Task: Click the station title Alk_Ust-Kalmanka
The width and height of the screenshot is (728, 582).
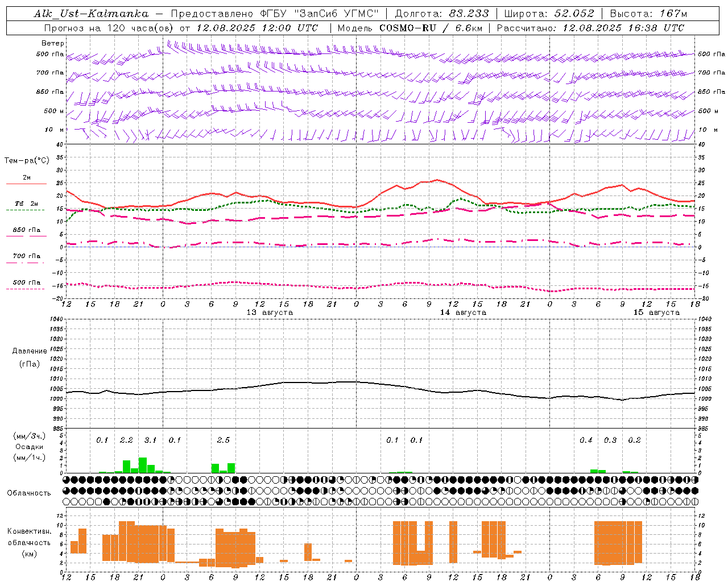Action: coord(91,14)
